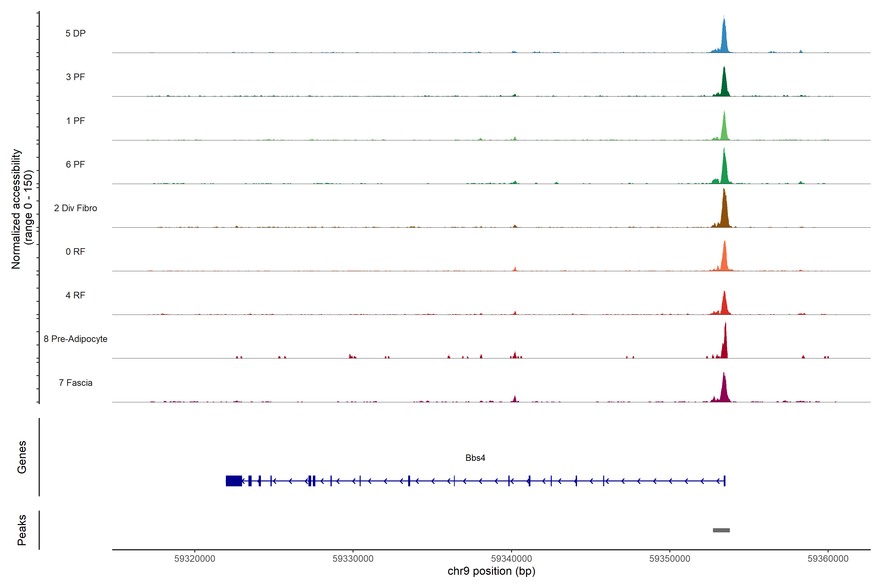Click the dark green 3 PF peak
Viewport: 882px width, 588px height.
pos(724,84)
